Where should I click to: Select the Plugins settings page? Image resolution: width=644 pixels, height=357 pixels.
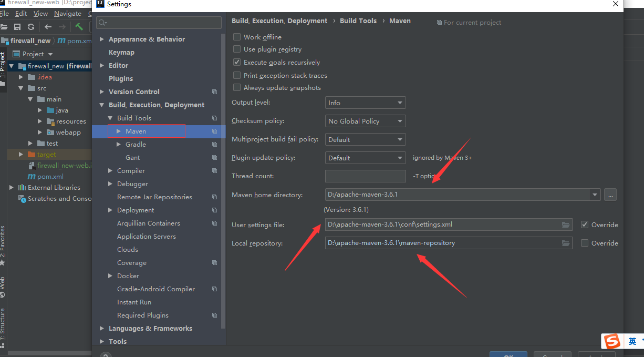(121, 78)
